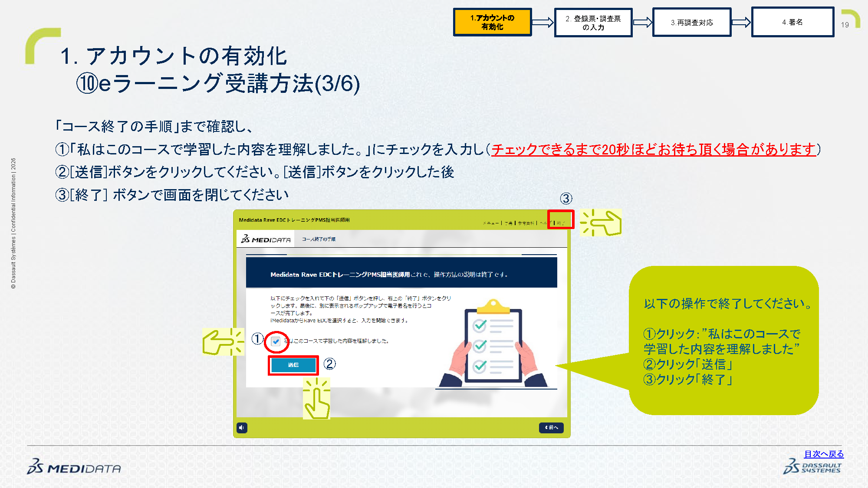The height and width of the screenshot is (488, 868).
Task: Click callout line ③クリック「終了」
Action: 688,379
